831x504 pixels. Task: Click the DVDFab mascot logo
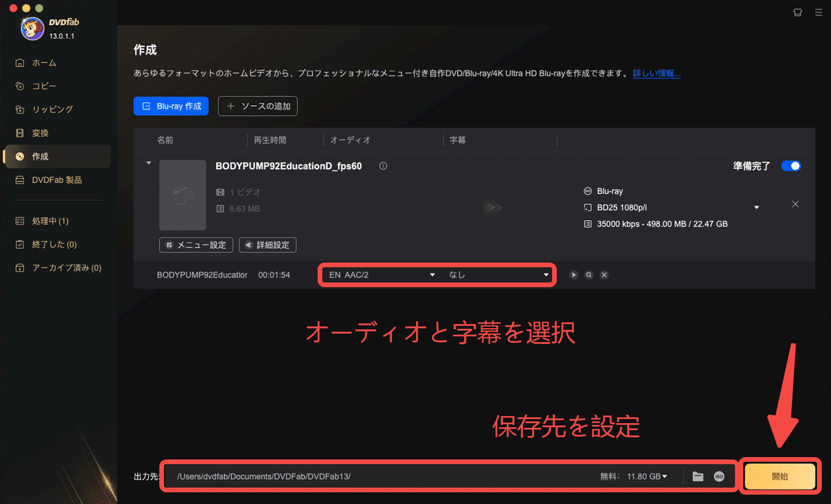click(33, 28)
